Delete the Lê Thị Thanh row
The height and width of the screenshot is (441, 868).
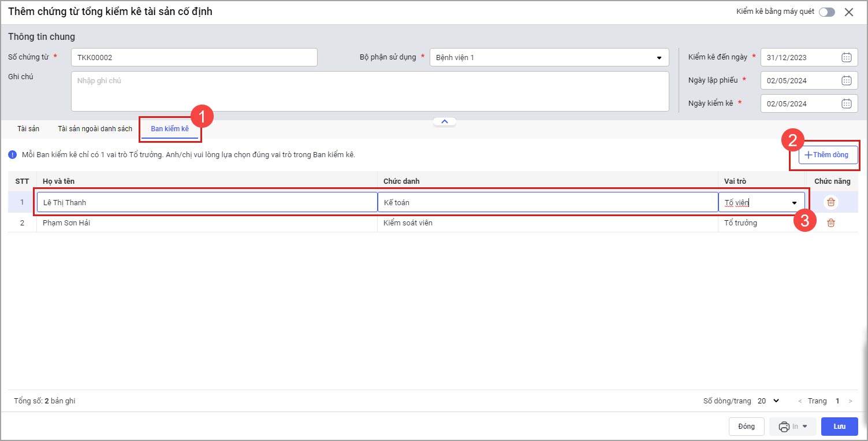(x=830, y=202)
